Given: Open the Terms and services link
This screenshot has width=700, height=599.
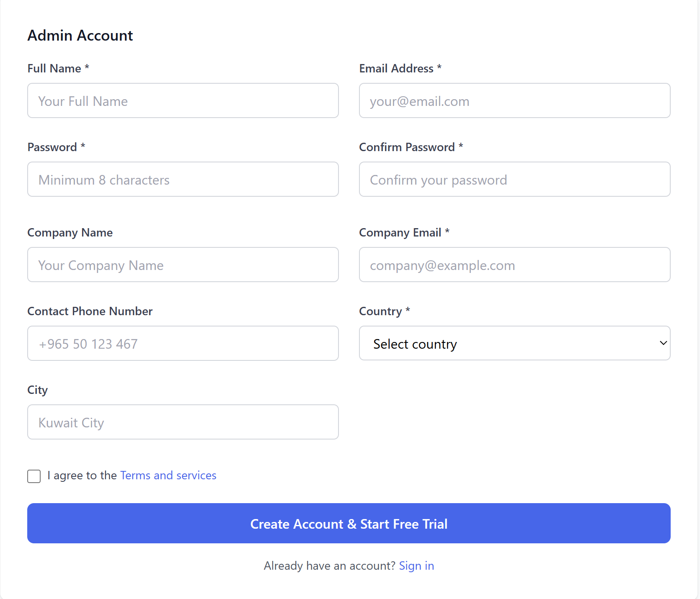Looking at the screenshot, I should pos(168,476).
